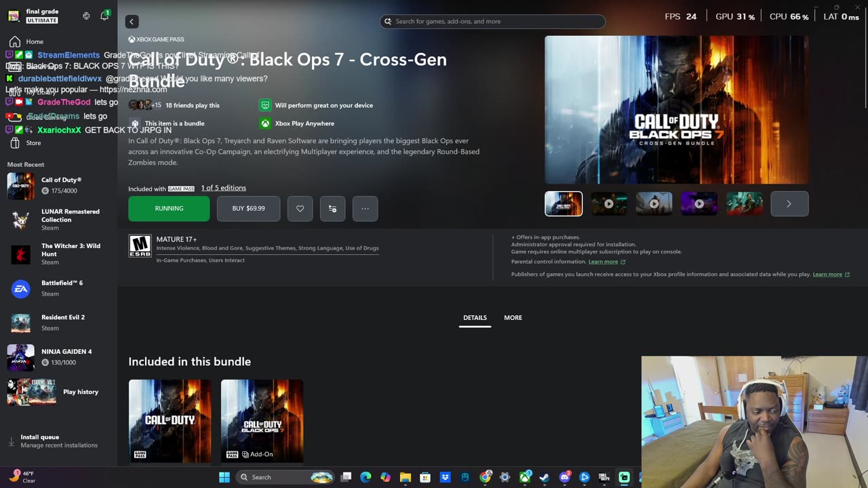Click the Xbox Game Pass label
The height and width of the screenshot is (488, 868).
coord(157,39)
